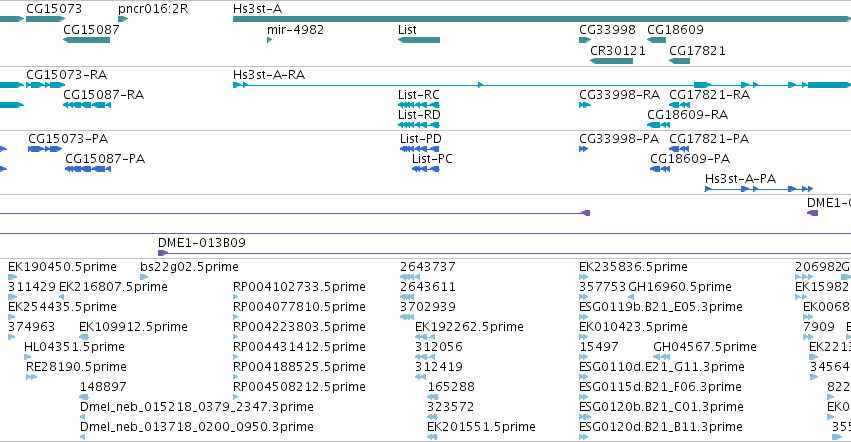Select the EK216807.5prime EST entry
This screenshot has width=851, height=442.
[113, 287]
